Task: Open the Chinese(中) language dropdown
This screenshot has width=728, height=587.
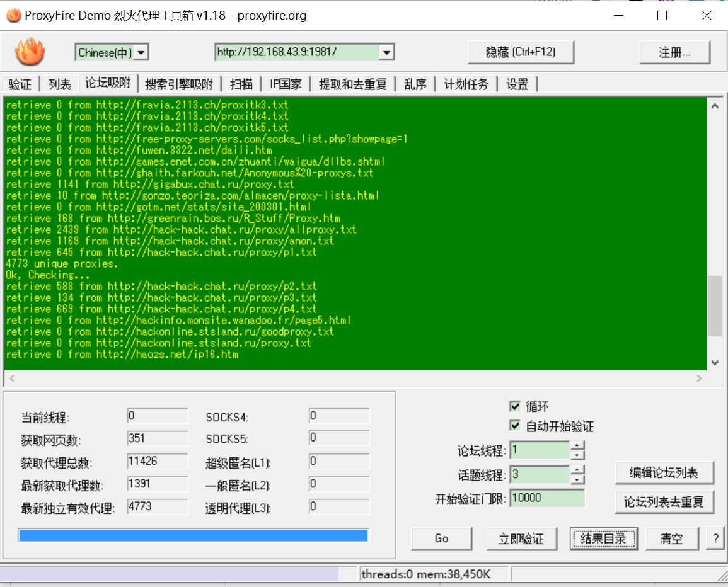Action: pyautogui.click(x=142, y=52)
